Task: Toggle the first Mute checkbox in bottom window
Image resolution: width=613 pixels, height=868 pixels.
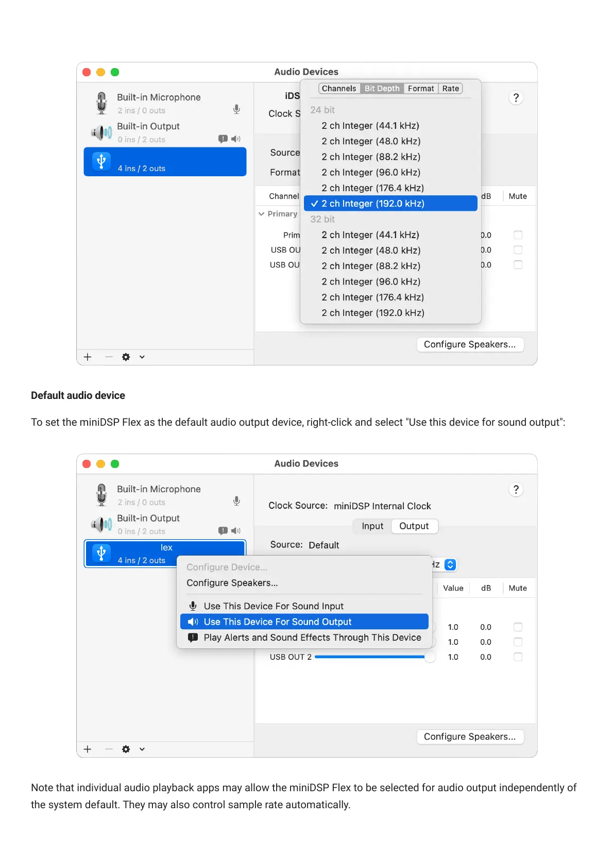Action: pos(518,627)
